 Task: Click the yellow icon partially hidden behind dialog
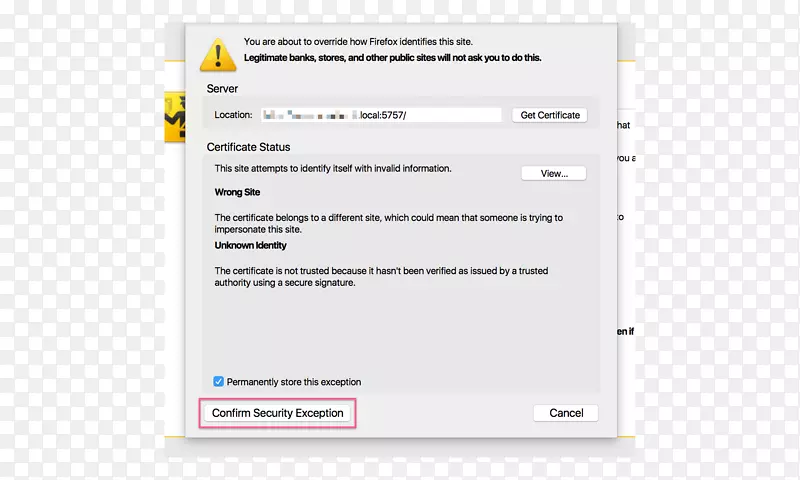point(174,117)
